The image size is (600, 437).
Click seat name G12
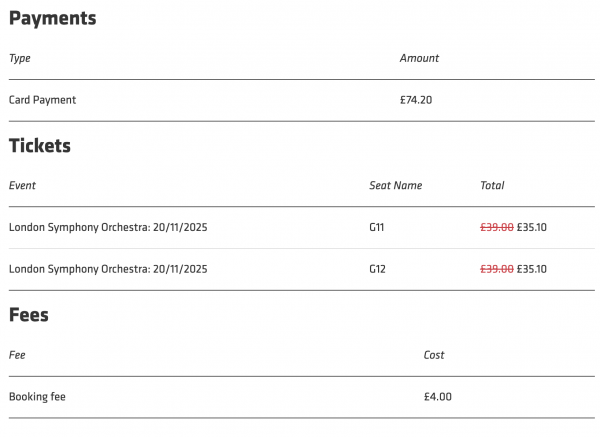tap(377, 269)
